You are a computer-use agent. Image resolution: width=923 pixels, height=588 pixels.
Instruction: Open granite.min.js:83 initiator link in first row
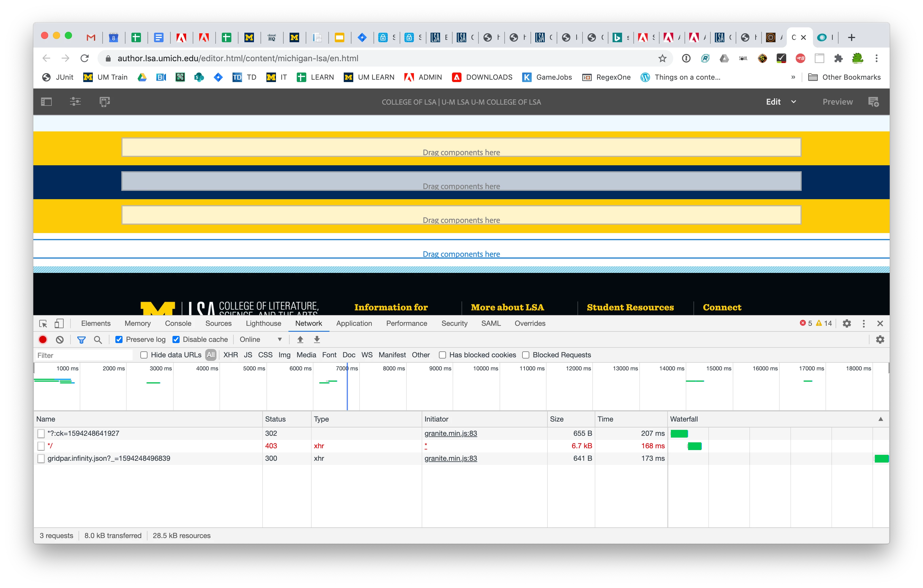[x=450, y=433]
